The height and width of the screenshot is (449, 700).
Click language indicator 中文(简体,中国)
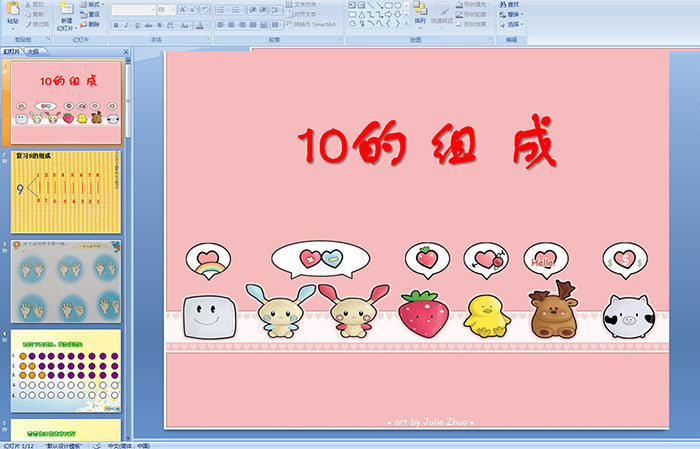click(129, 445)
